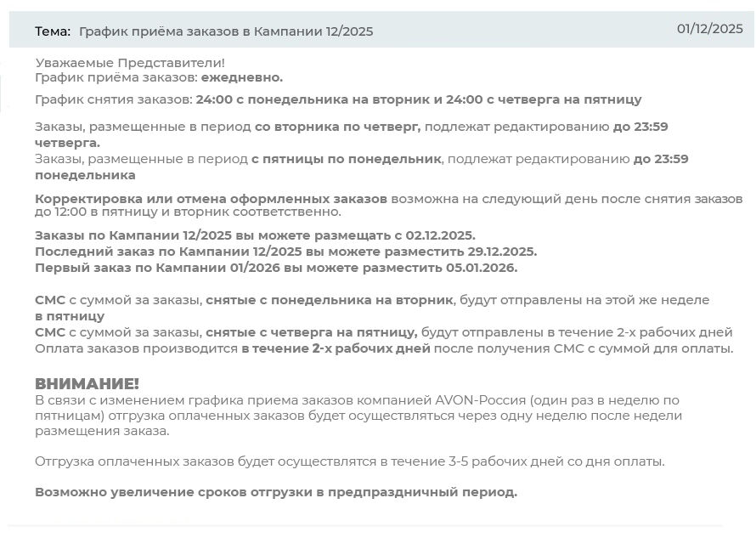Click bold text "со вторника по четверг,"
The image size is (756, 549).
(337, 127)
